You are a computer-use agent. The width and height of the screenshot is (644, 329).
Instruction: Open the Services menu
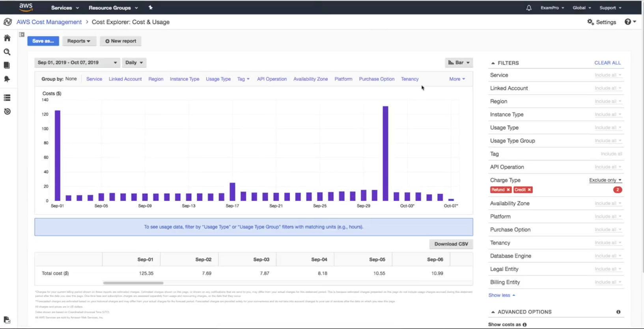click(x=65, y=8)
